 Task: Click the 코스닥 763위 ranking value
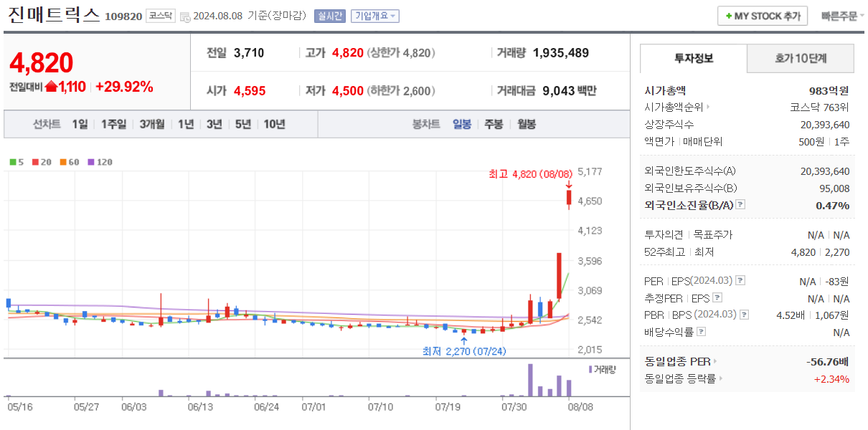pyautogui.click(x=820, y=107)
